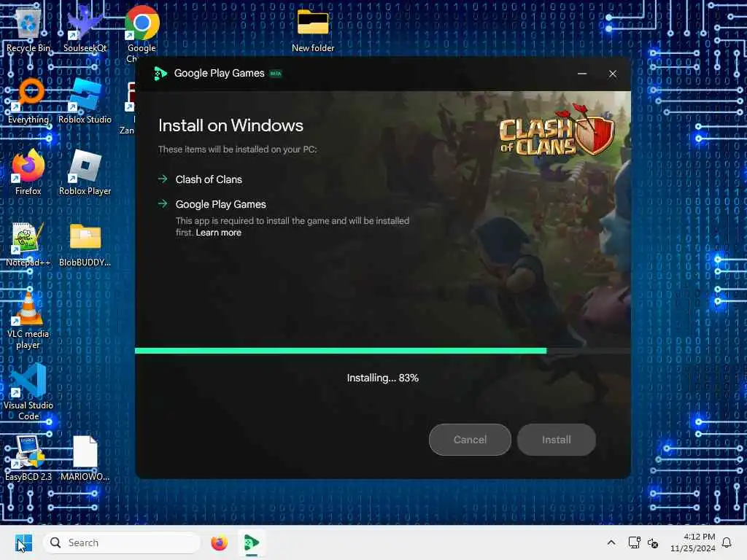Open the Learn more link
747x560 pixels.
click(219, 233)
